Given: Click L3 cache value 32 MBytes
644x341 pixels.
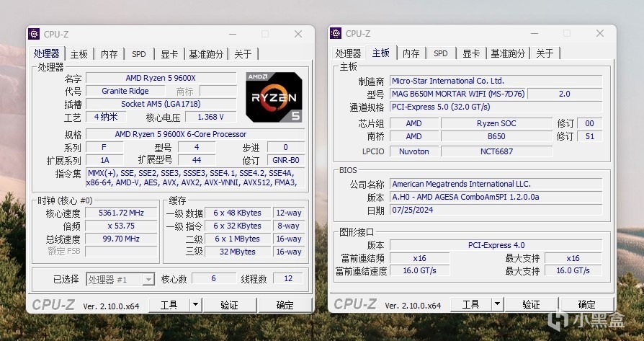Looking at the screenshot, I should 238,252.
